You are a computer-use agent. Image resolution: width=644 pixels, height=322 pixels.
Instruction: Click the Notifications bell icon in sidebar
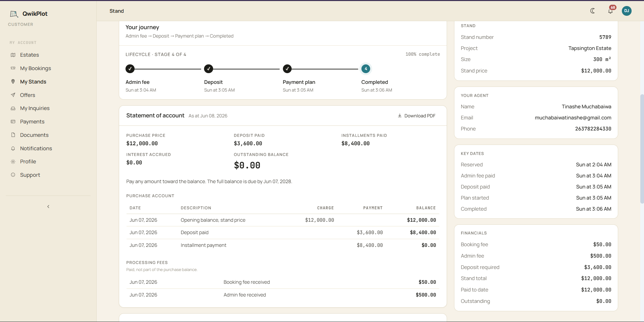(x=13, y=148)
